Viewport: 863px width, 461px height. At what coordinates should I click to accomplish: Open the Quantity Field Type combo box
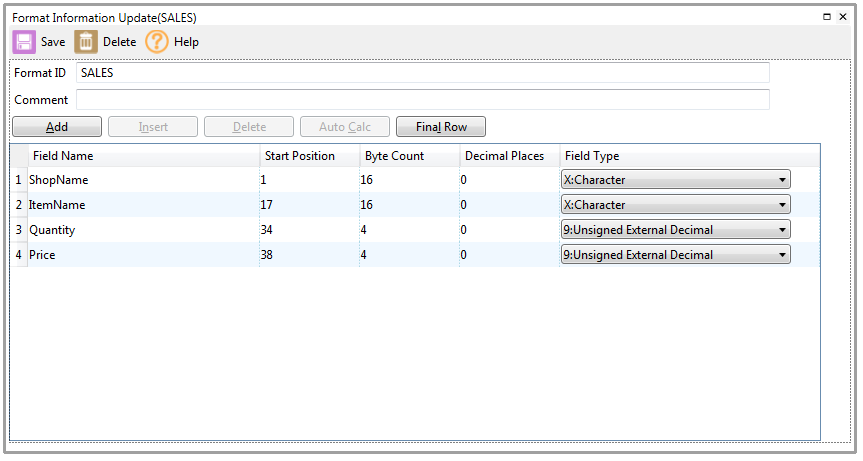pos(675,230)
